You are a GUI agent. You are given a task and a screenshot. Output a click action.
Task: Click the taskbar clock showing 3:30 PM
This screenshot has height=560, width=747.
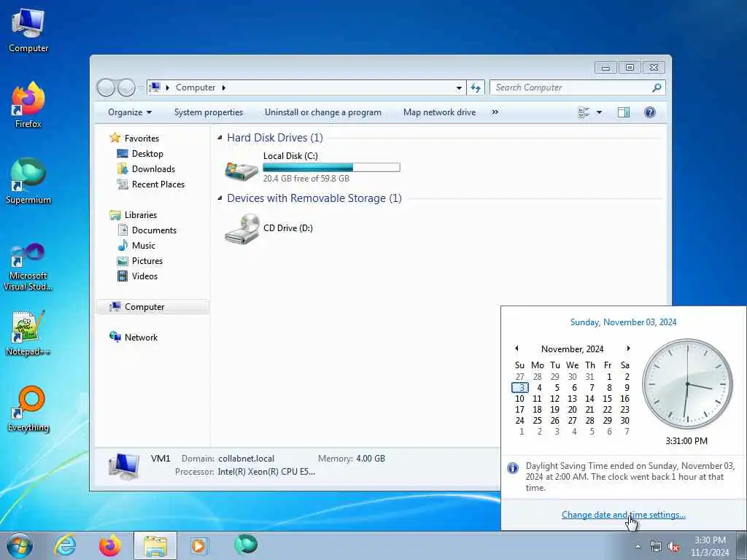[x=710, y=546]
